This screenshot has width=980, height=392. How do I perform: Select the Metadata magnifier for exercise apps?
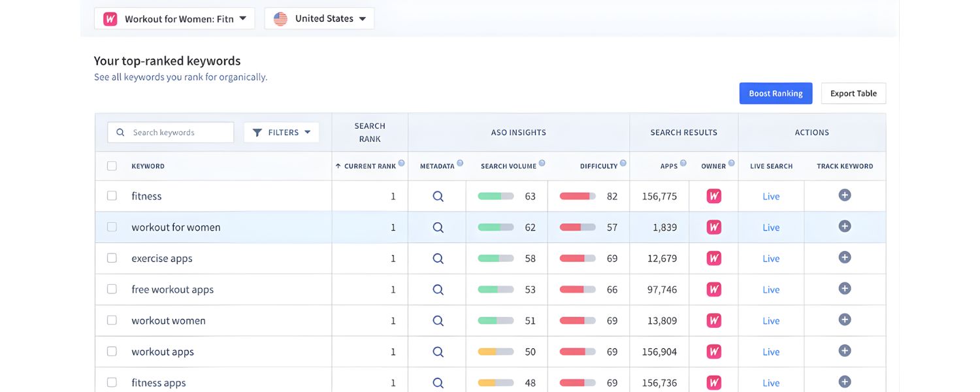coord(437,258)
